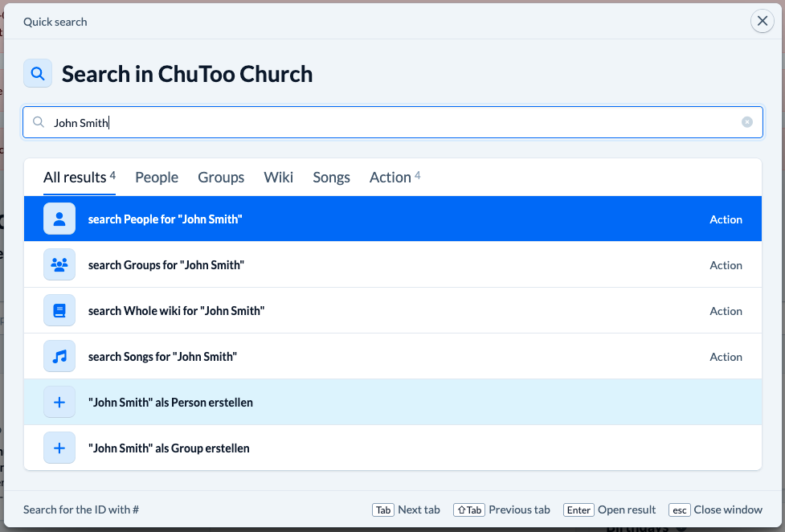Click the music note icon for Songs search
Viewport: 785px width, 532px height.
tap(59, 357)
